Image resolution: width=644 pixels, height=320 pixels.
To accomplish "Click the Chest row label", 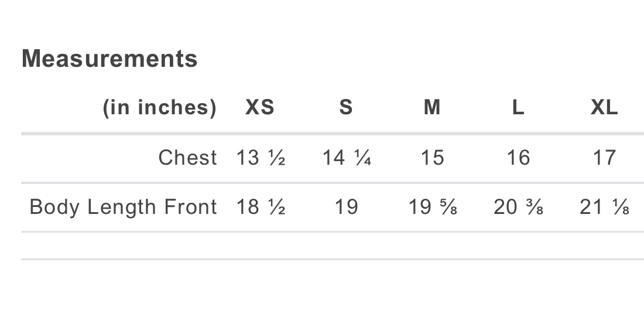I will pos(187,158).
